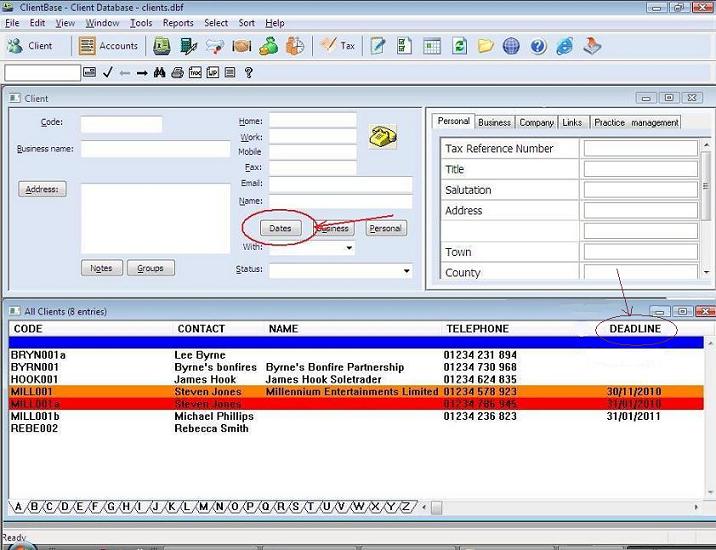The height and width of the screenshot is (550, 716).
Task: Click the green money bag icon
Action: coord(269,46)
